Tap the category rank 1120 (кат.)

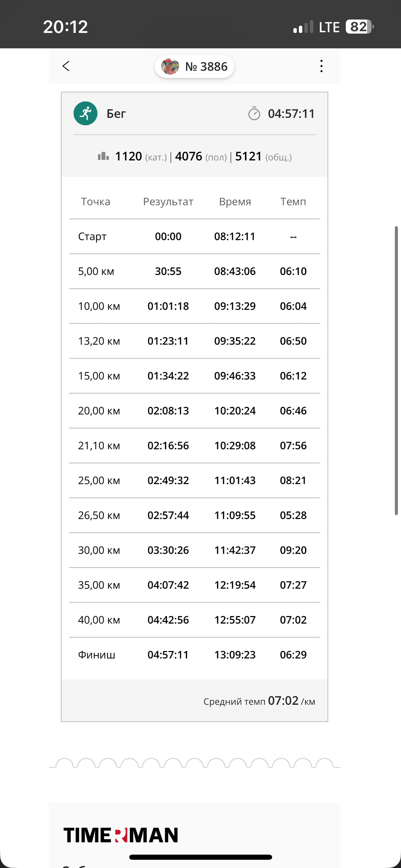point(141,157)
